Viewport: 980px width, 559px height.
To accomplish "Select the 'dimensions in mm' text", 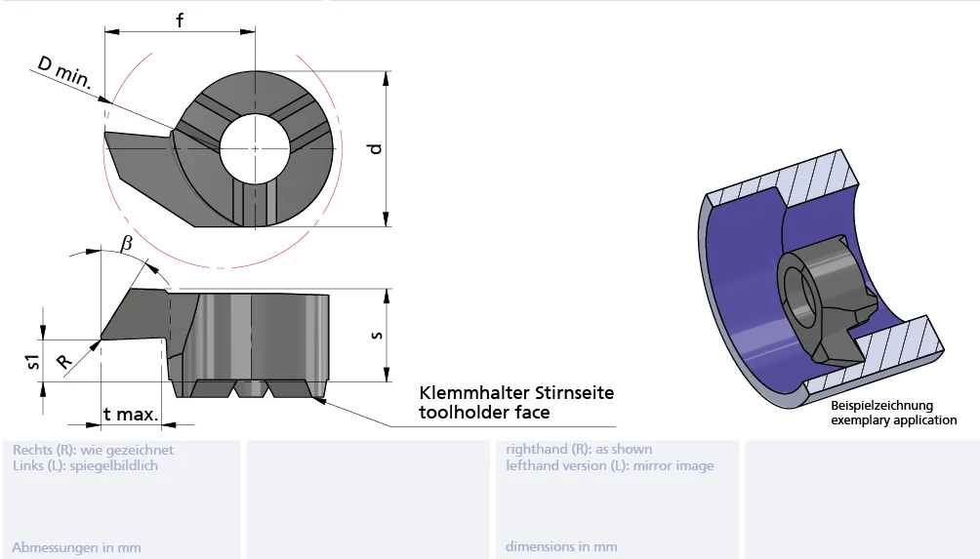I will tap(561, 547).
